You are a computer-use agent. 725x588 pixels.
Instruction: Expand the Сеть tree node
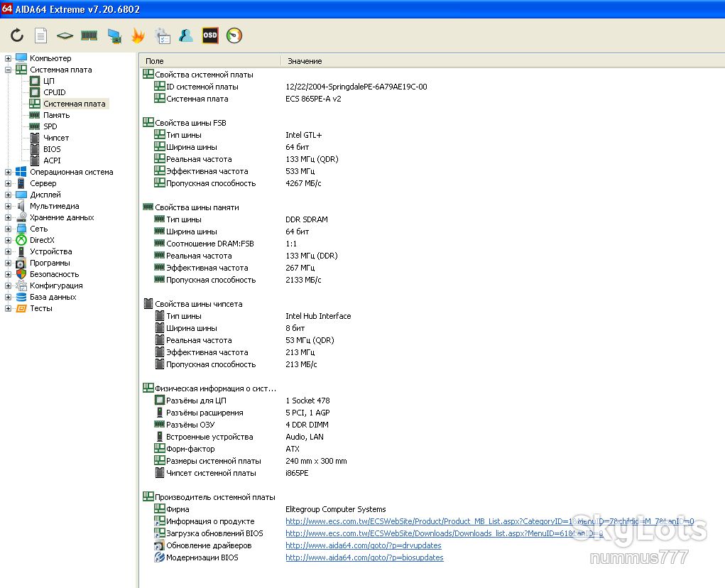tap(8, 229)
